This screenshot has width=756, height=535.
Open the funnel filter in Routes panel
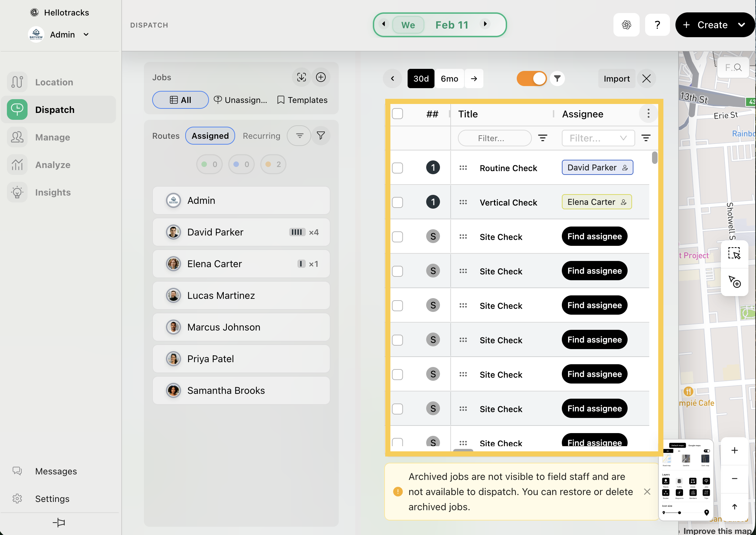pyautogui.click(x=321, y=136)
